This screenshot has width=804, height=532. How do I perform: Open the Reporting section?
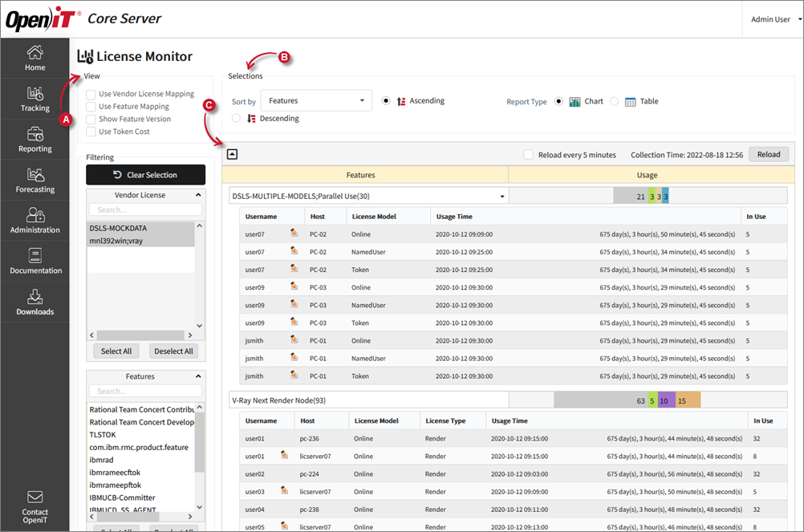(35, 140)
